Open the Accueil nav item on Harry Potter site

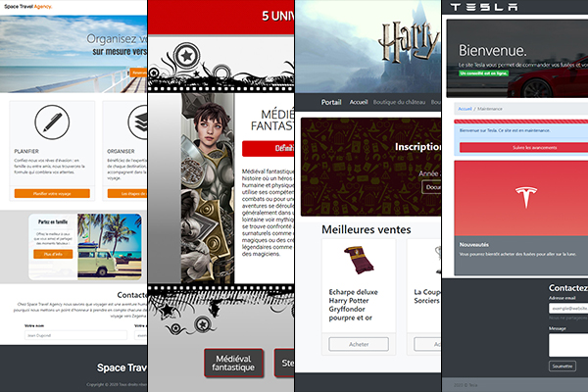[x=359, y=102]
